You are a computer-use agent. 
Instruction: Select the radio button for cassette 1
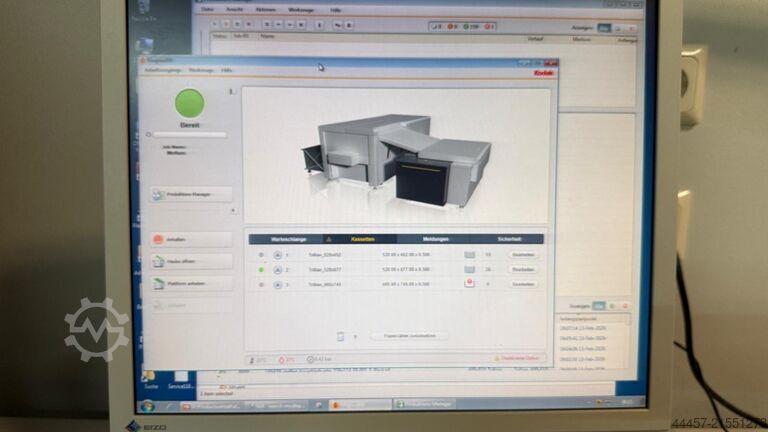tap(262, 255)
